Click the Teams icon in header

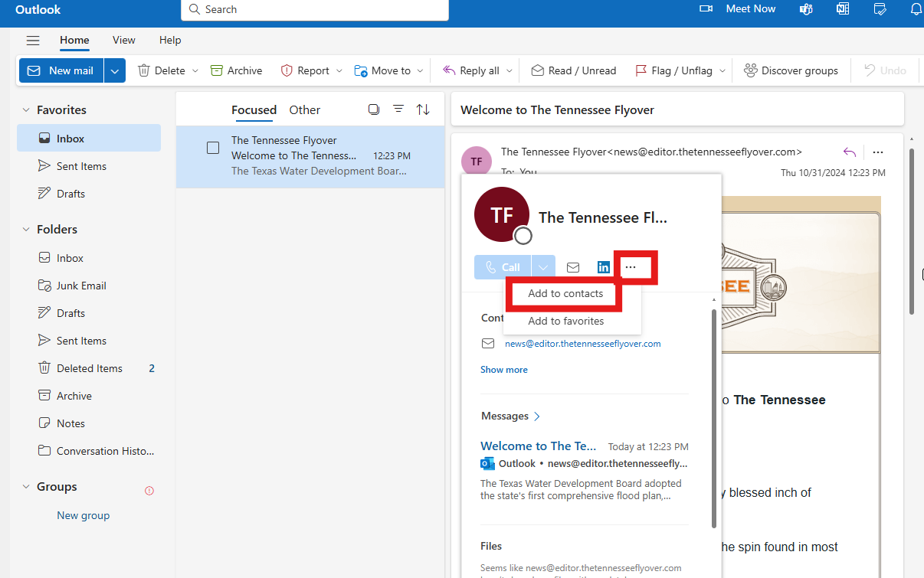click(806, 9)
